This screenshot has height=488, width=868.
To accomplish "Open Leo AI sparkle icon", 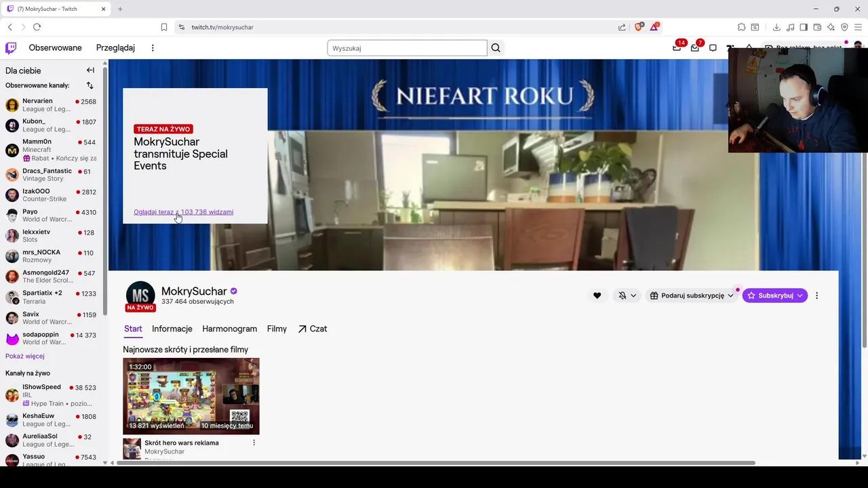I will (x=831, y=27).
